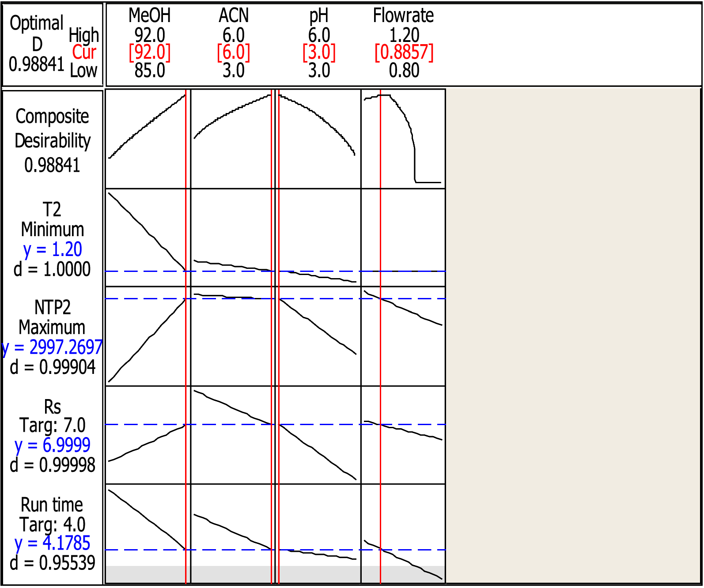Click the 'T2 Minimum' response label
This screenshot has width=704, height=588.
[x=53, y=219]
